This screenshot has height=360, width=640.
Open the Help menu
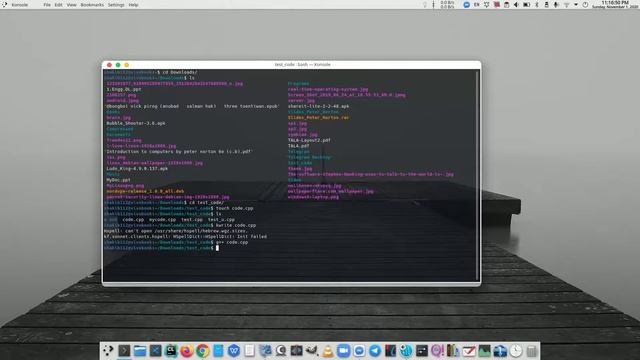coord(133,5)
